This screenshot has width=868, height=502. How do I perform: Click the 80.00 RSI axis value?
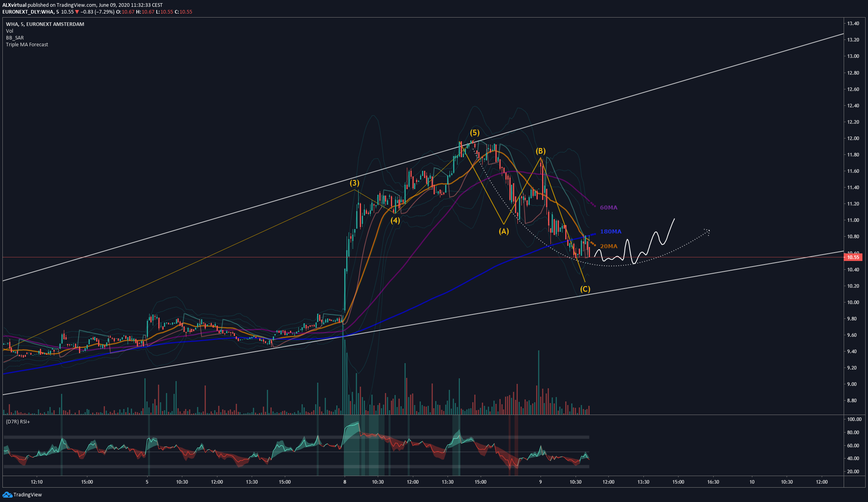coord(853,433)
